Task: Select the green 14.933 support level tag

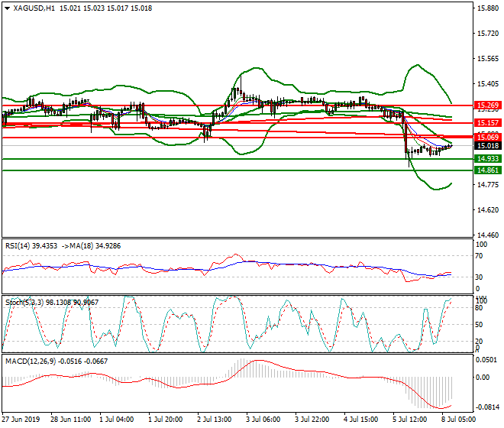Action: (x=486, y=159)
